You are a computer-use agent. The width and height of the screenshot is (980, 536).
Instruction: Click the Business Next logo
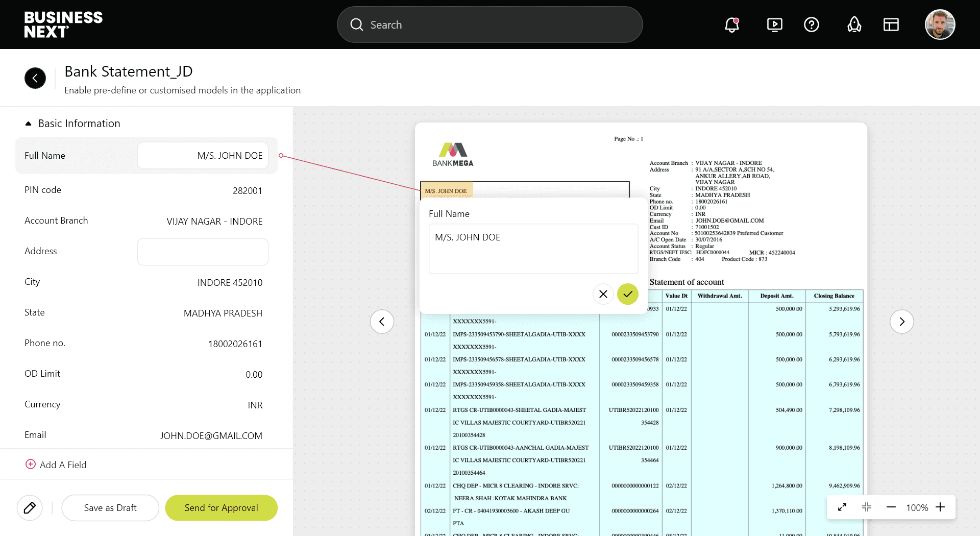(63, 25)
